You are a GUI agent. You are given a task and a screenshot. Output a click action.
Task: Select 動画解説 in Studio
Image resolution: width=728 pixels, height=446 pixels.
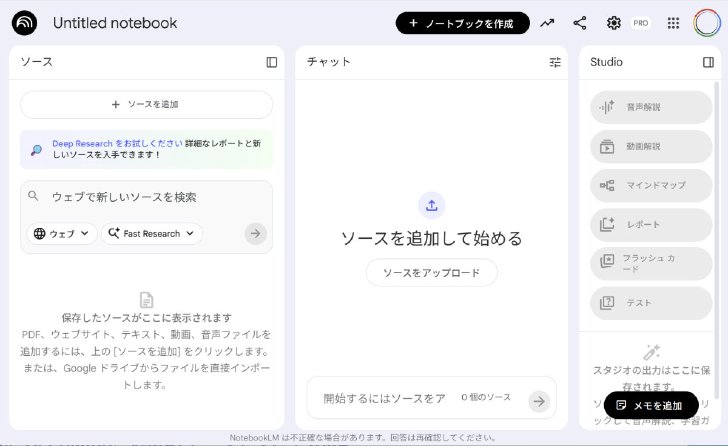pyautogui.click(x=651, y=147)
